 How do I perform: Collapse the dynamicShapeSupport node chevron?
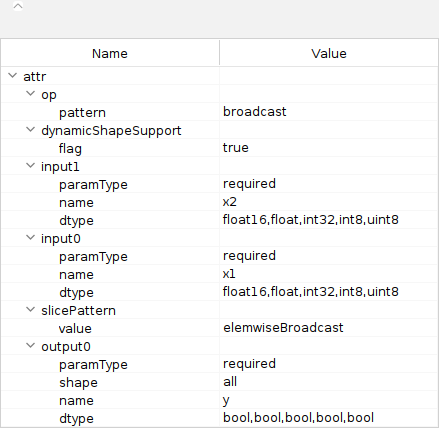(31, 130)
